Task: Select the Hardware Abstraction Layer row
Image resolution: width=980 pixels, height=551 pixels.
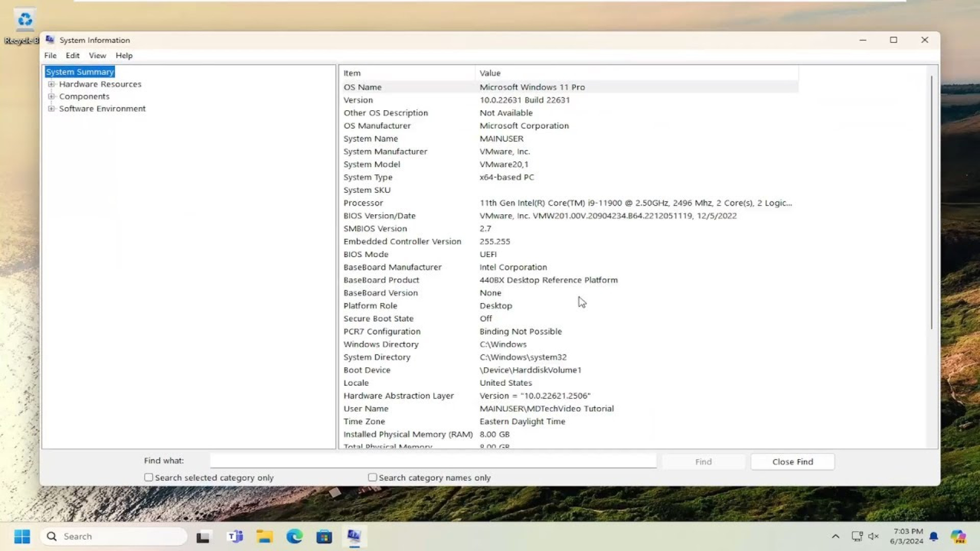Action: (x=569, y=396)
